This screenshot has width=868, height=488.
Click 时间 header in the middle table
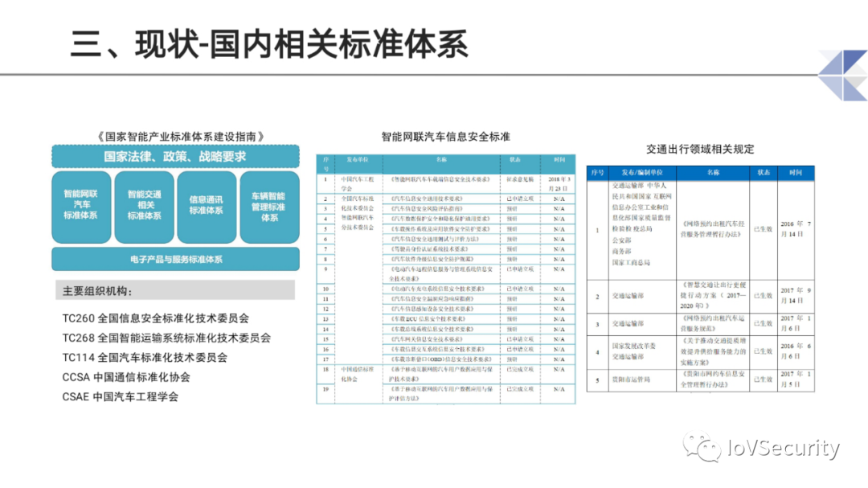[x=559, y=159]
